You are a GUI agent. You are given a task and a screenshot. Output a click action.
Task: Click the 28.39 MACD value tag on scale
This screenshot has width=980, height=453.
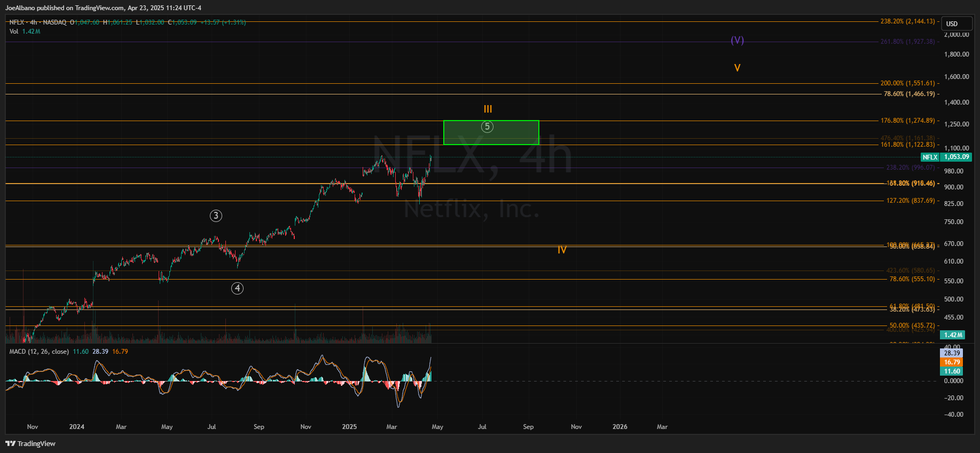[952, 353]
